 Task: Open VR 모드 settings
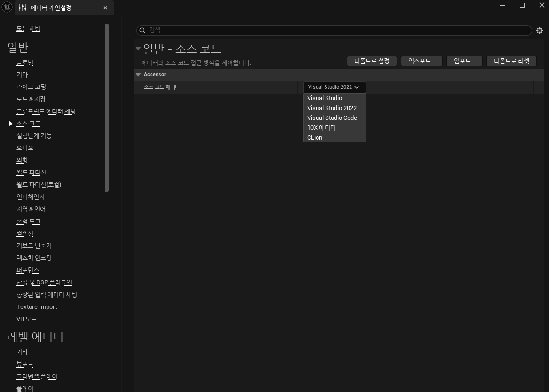[26, 319]
